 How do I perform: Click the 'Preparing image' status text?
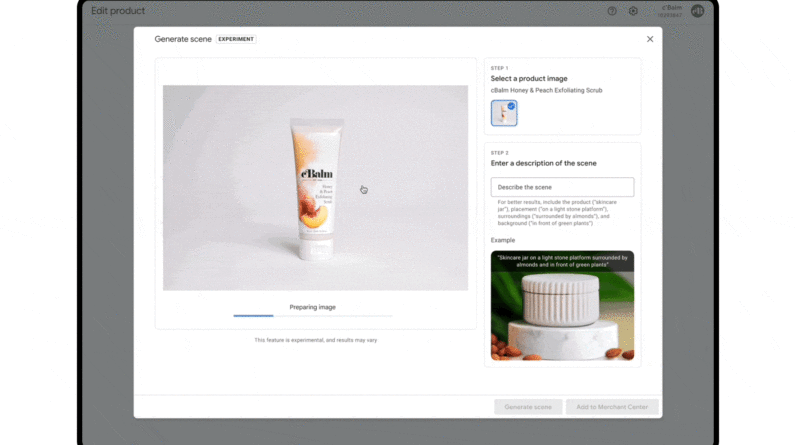pos(313,307)
